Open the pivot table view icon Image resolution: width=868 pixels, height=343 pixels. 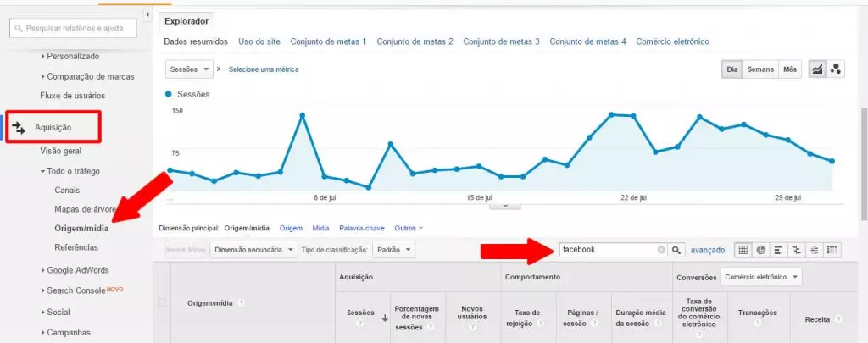click(832, 250)
